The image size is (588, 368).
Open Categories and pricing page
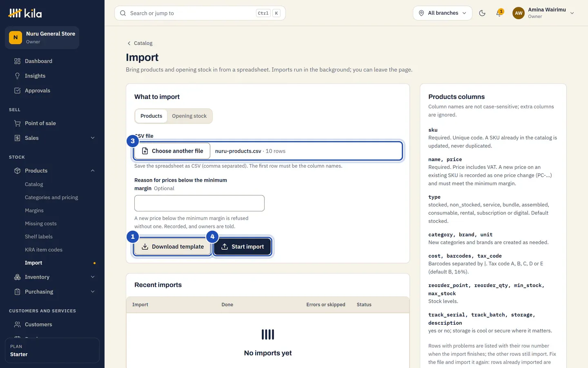click(x=51, y=197)
